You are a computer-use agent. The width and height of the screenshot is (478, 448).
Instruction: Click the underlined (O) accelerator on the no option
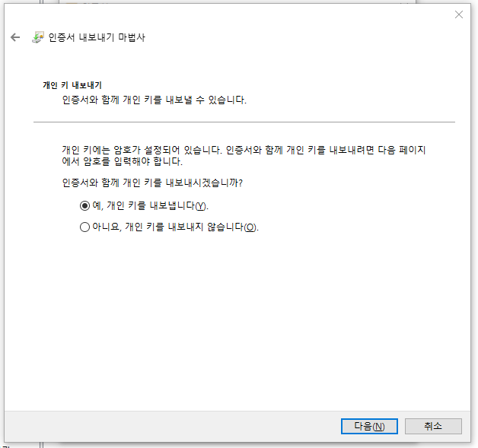[x=250, y=227]
